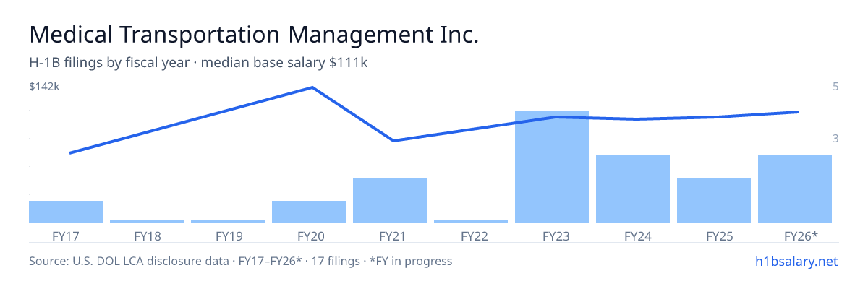
Task: Click the right axis value 3
Action: pos(835,138)
